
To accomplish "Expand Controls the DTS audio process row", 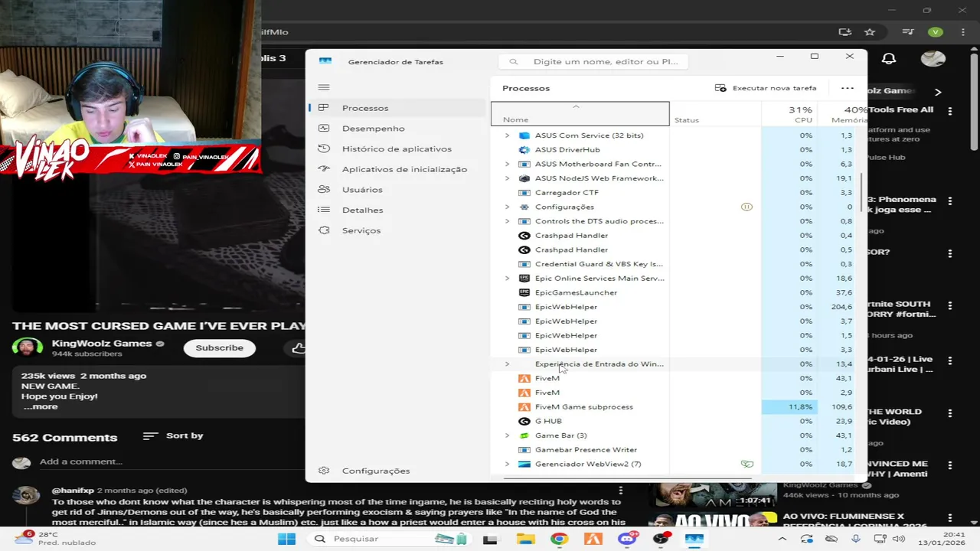I will point(507,221).
